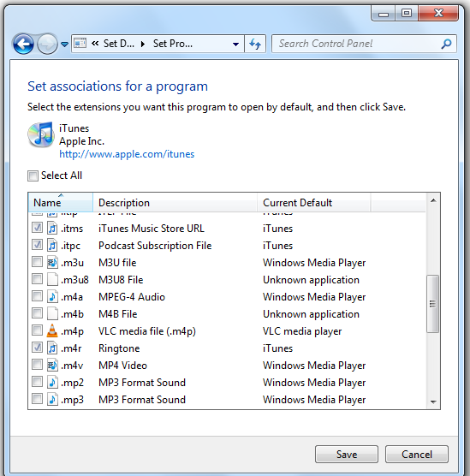Click the Save button
470x476 pixels.
(347, 454)
